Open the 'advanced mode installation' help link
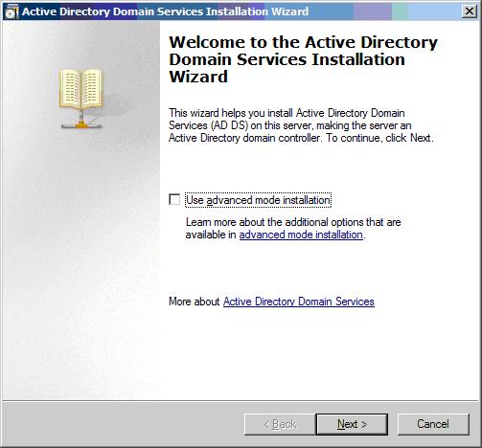Screen dimensions: 482x448 click(x=301, y=235)
